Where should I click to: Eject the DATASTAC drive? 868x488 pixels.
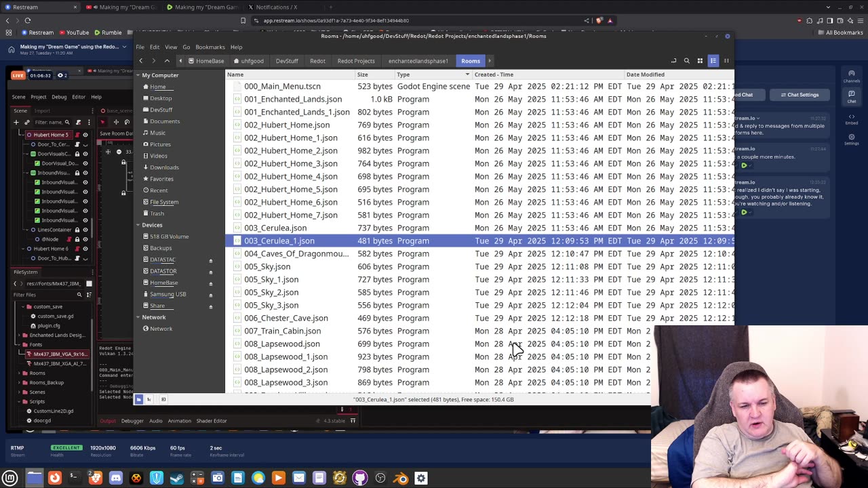coord(210,260)
